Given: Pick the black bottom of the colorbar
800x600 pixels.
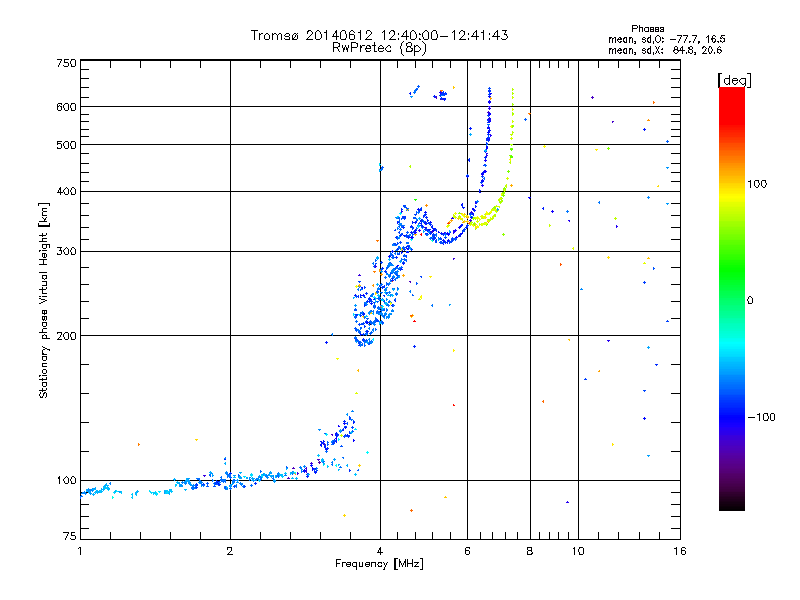Looking at the screenshot, I should point(732,503).
